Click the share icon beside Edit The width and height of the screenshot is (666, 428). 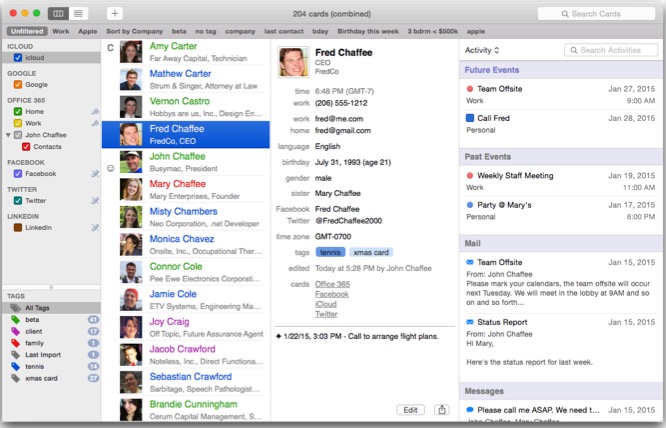click(442, 410)
